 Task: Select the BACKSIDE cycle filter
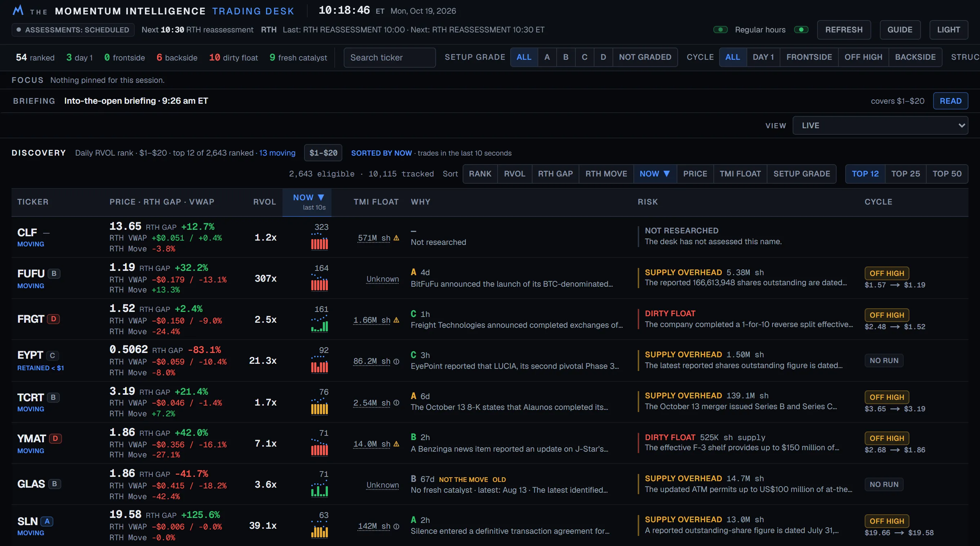pyautogui.click(x=915, y=57)
